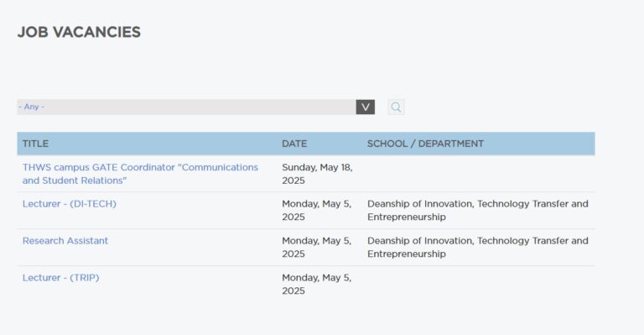Open THWS campus GATE Coordinator vacancy link
This screenshot has height=335, width=644.
tap(141, 174)
